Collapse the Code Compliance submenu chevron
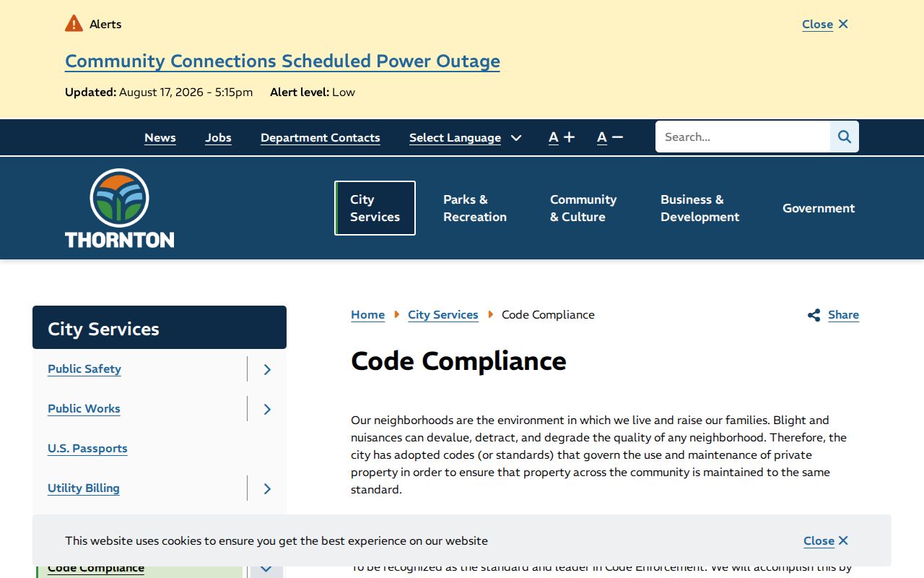924x578 pixels. [266, 568]
